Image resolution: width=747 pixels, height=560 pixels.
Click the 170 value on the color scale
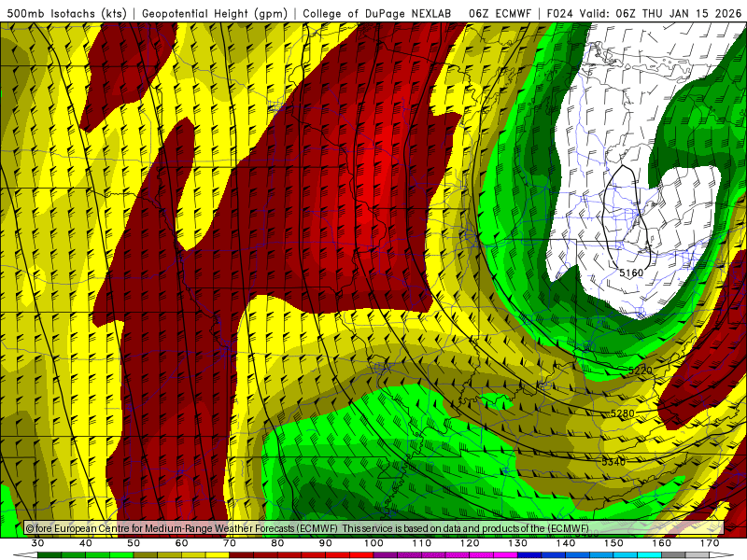(x=710, y=543)
